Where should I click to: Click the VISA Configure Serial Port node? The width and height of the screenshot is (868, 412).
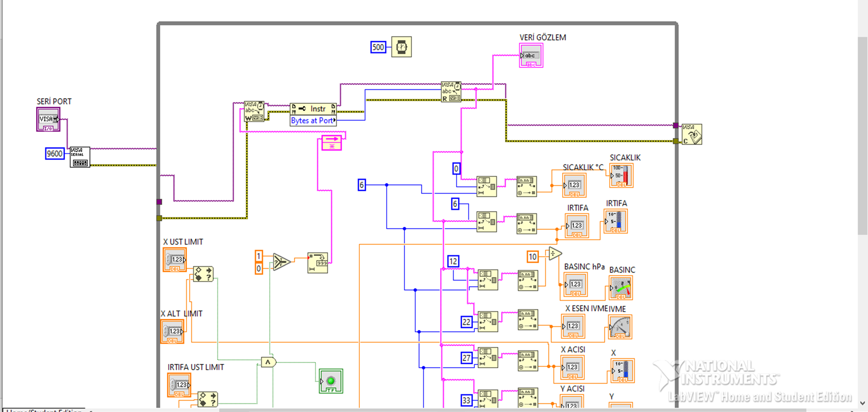click(x=80, y=157)
